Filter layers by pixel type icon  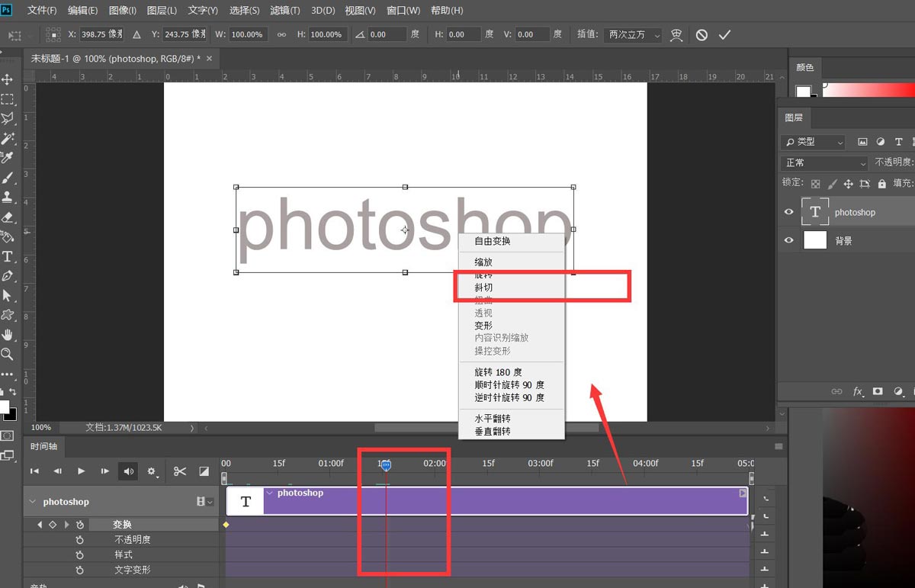click(862, 142)
